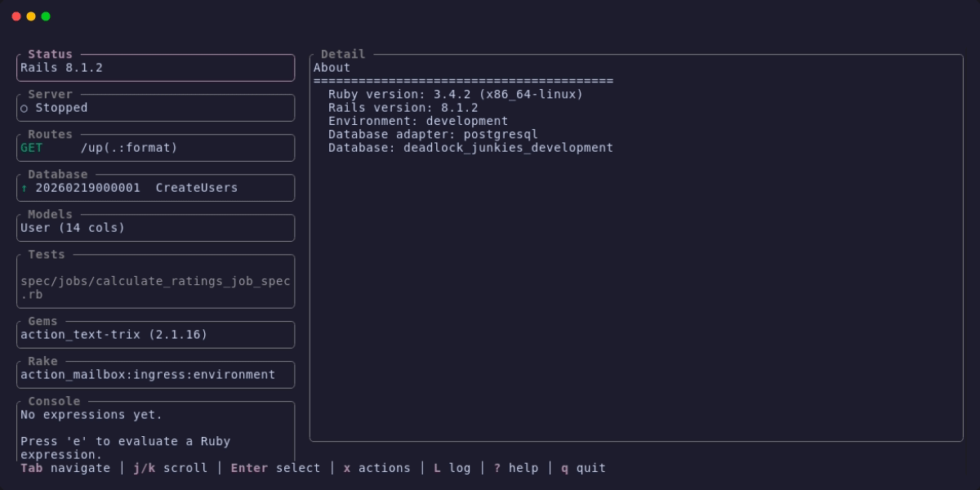Click the Stopped server status circle icon
Viewport: 980px width, 490px height.
coord(24,108)
